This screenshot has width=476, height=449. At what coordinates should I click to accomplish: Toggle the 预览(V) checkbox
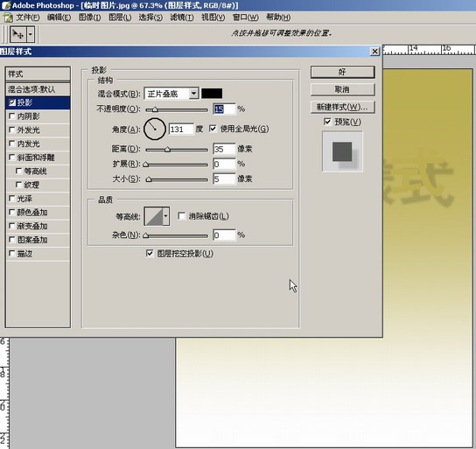[x=327, y=122]
